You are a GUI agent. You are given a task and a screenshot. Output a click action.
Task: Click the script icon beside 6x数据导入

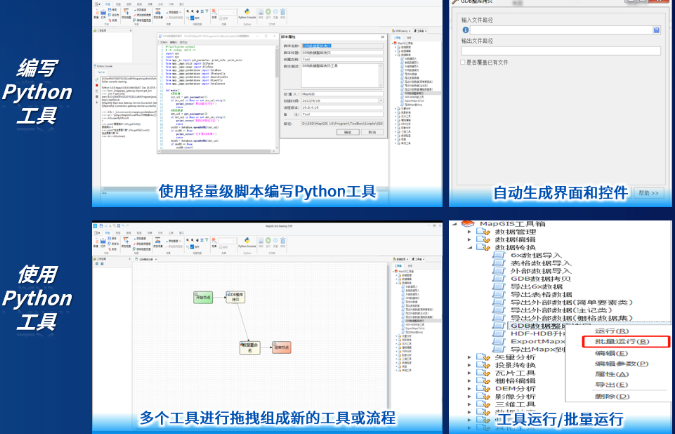tap(499, 255)
